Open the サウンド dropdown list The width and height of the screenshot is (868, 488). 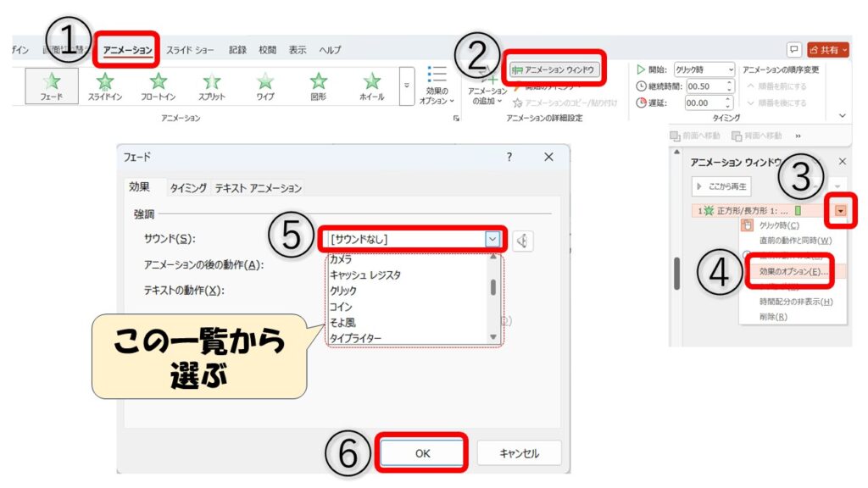492,240
